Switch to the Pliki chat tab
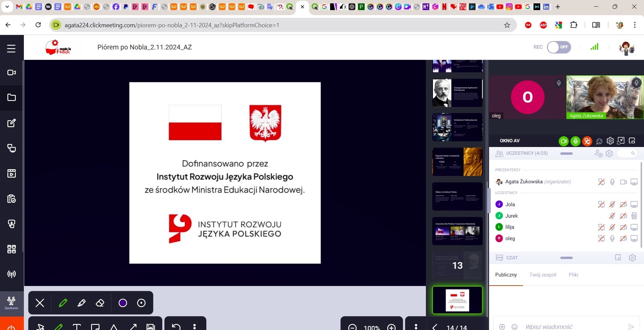644x330 pixels. click(573, 275)
